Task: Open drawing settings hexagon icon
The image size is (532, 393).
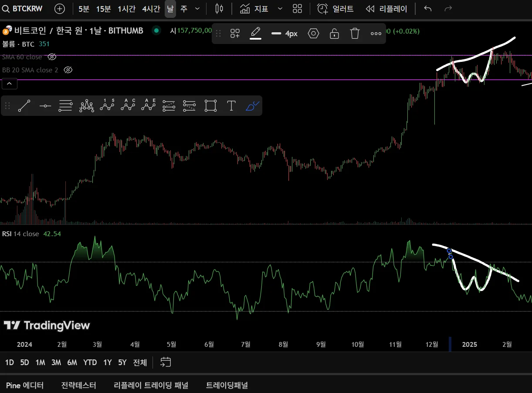Action: coord(313,34)
